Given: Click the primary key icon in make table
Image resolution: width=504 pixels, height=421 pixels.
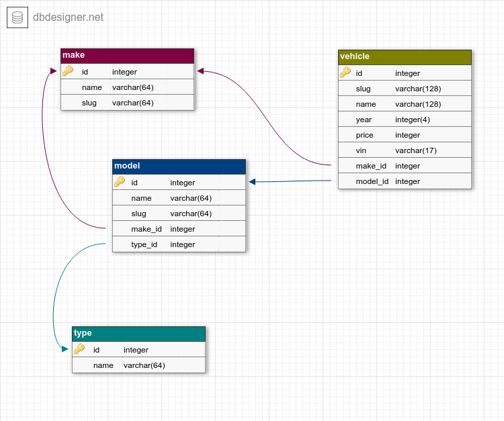Looking at the screenshot, I should (x=68, y=71).
